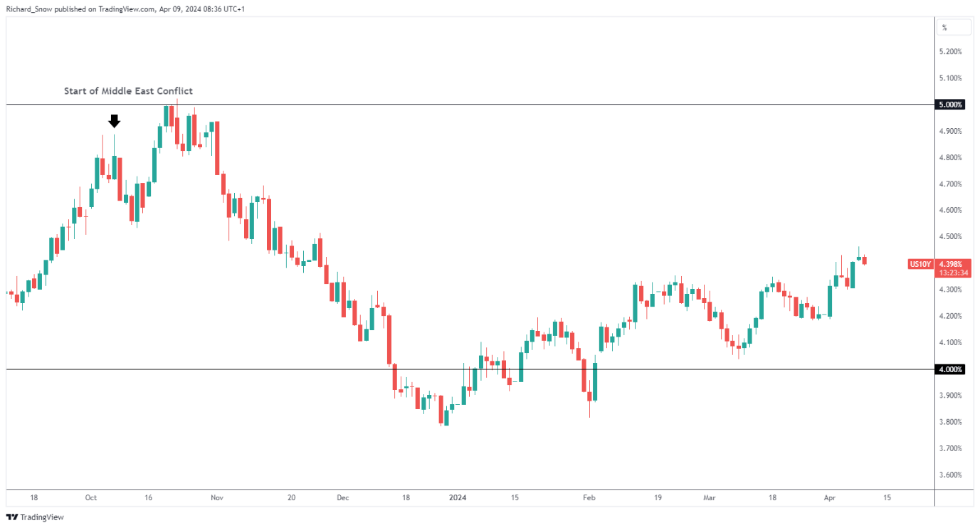
Task: Click the 4.600% price axis label
Action: (951, 210)
